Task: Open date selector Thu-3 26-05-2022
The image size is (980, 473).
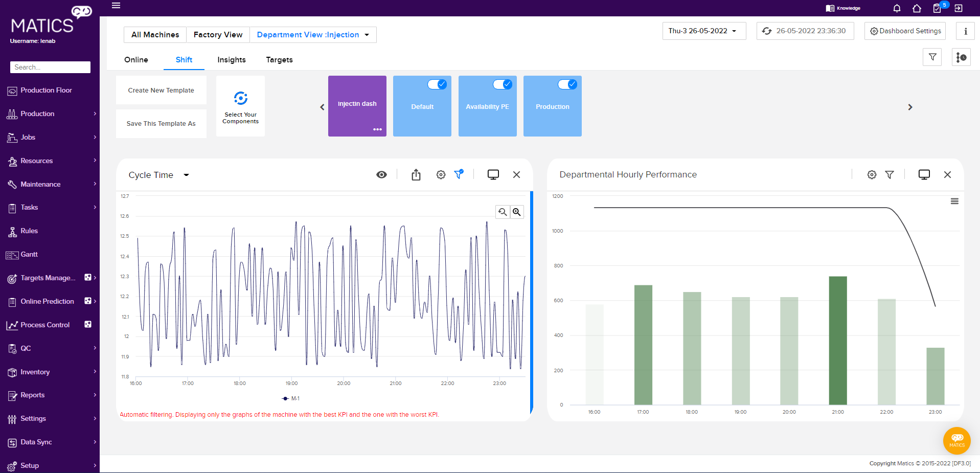Action: coord(704,31)
